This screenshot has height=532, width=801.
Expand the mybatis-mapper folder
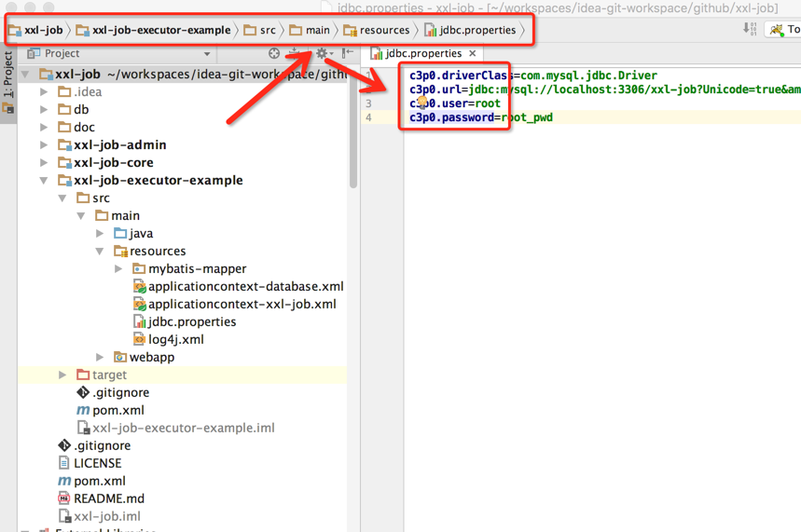118,268
